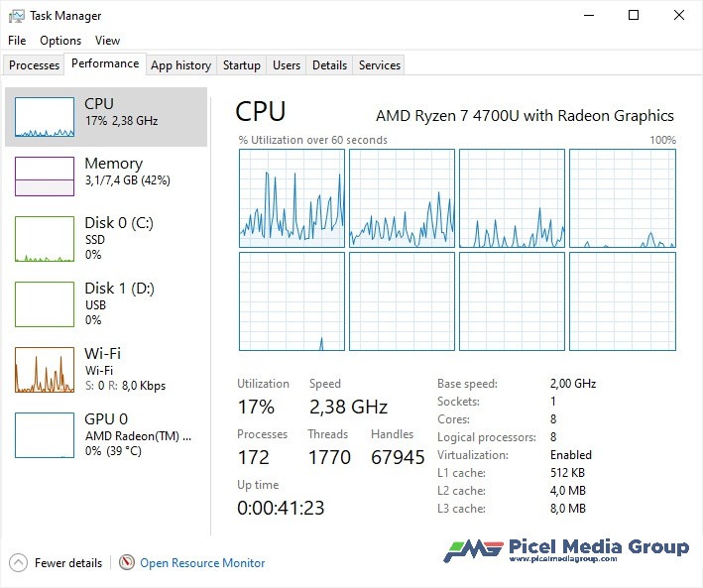
Task: Switch to the Processes tab
Action: pos(35,65)
